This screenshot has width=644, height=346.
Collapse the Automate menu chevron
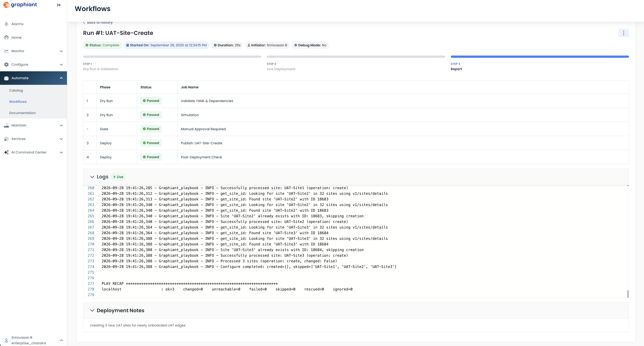(61, 78)
